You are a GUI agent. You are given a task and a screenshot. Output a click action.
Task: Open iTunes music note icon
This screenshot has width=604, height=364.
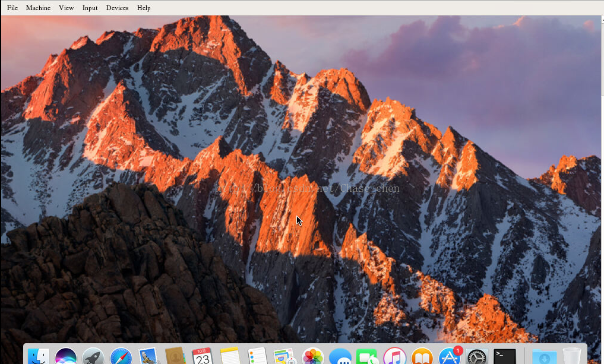[394, 356]
